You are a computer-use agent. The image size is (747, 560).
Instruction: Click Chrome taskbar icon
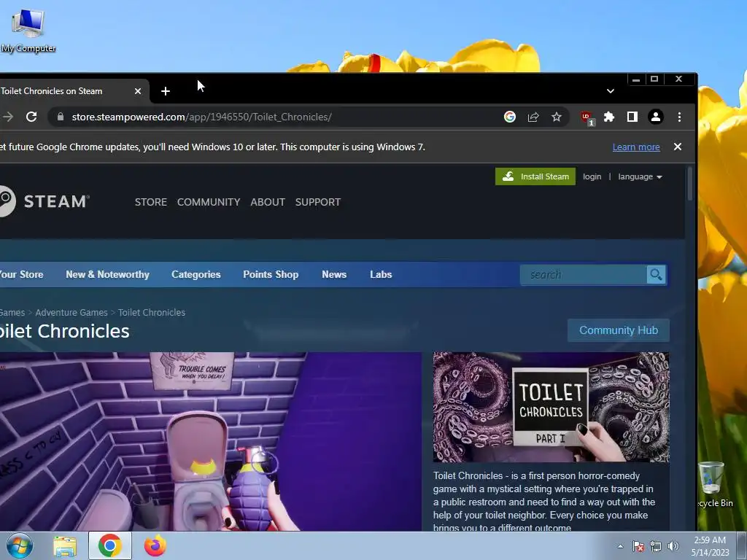[109, 545]
